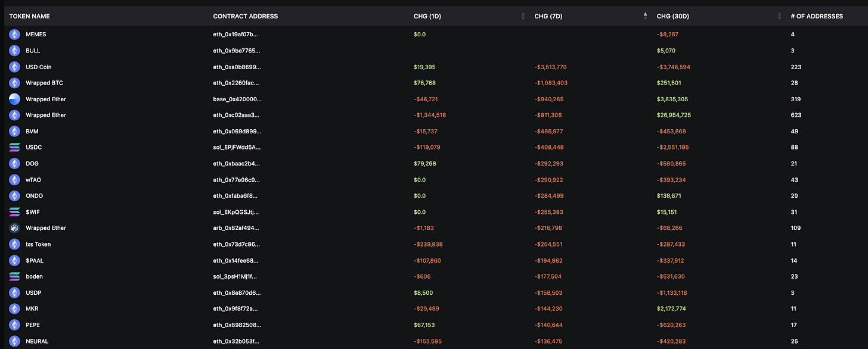Click the Arbitrum Wrapped Ether icon
The height and width of the screenshot is (349, 868).
click(14, 228)
